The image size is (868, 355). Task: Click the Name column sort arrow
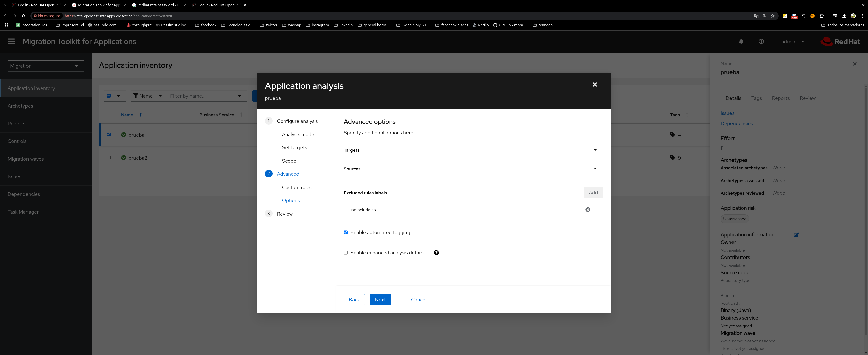141,115
